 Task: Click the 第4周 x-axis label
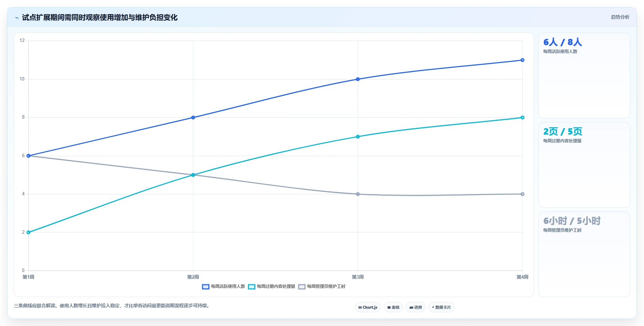coord(522,277)
